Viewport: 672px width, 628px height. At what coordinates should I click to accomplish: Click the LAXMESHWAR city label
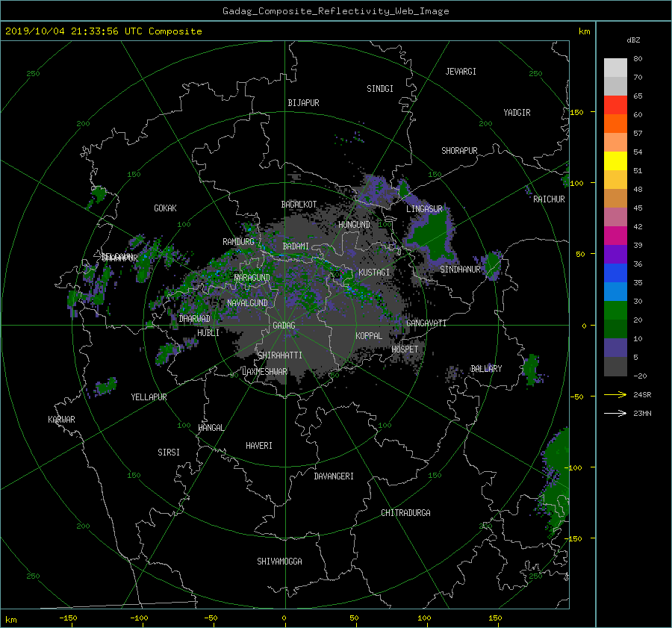click(264, 372)
